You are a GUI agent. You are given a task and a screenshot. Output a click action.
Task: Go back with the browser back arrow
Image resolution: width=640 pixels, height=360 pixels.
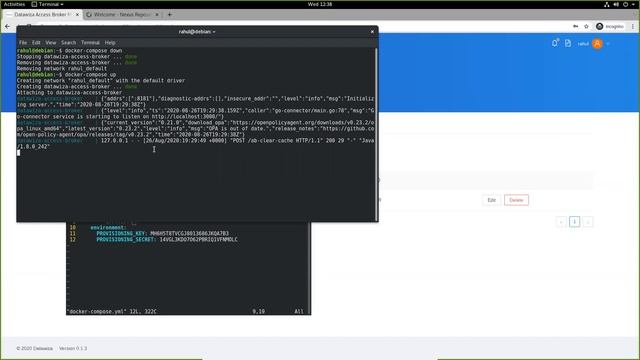point(7,26)
